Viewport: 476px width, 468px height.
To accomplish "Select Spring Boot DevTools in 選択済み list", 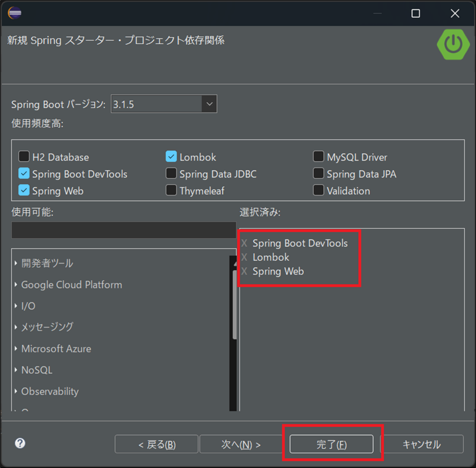I will click(x=300, y=243).
